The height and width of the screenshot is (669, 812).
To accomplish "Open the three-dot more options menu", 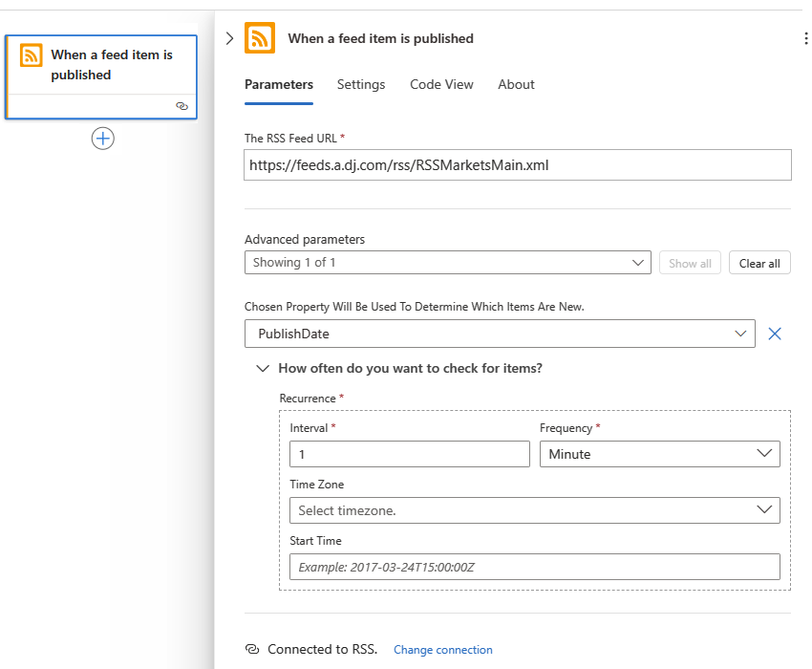I will click(807, 38).
